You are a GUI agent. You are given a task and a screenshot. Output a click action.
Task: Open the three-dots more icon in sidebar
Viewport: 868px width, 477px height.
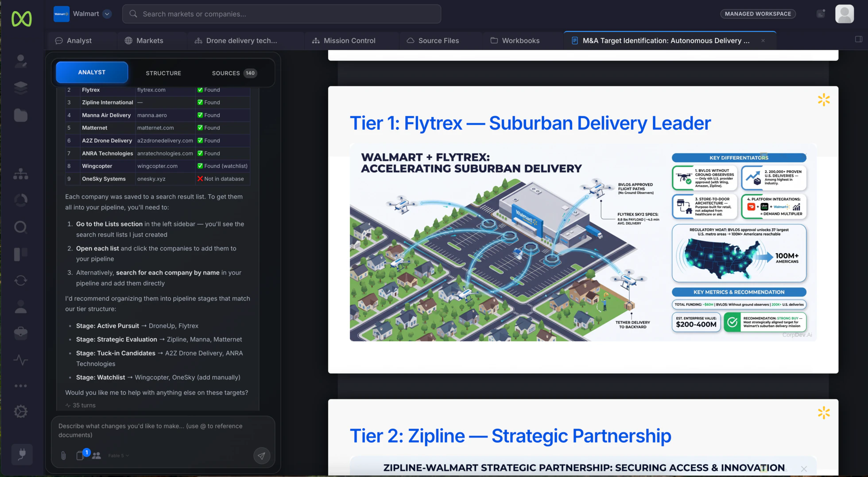pyautogui.click(x=20, y=386)
